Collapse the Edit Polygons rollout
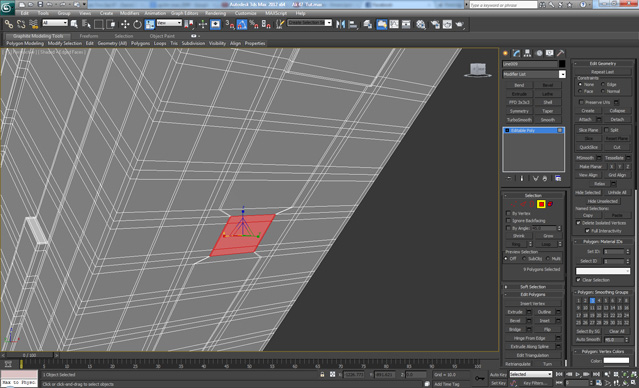This screenshot has height=388, width=639. coord(533,294)
